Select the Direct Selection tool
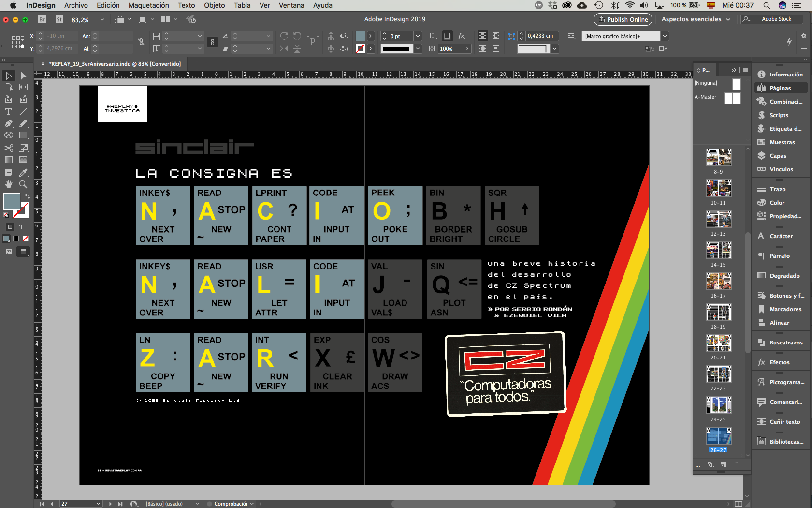 (23, 75)
